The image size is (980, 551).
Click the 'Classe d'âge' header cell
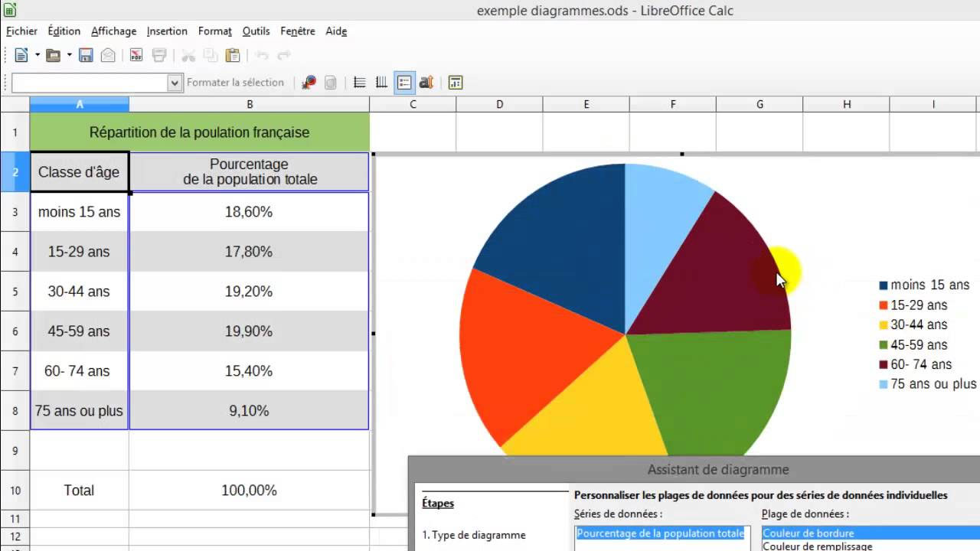(79, 172)
